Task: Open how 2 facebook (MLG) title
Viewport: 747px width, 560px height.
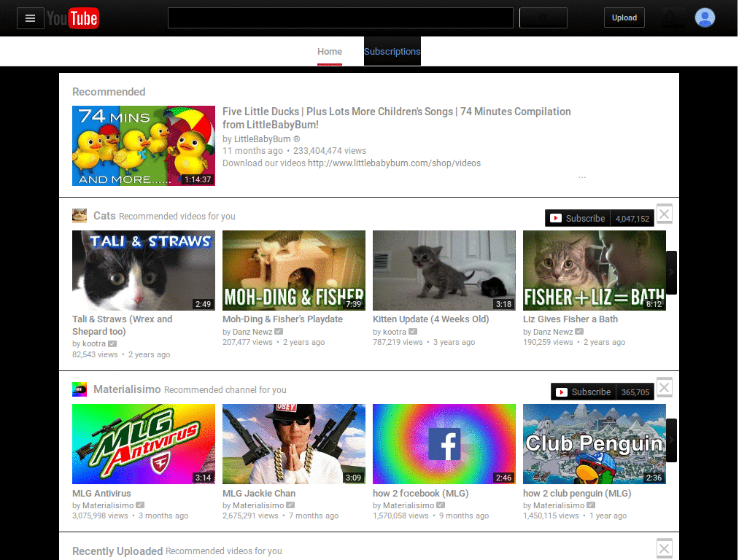Action: pos(421,494)
